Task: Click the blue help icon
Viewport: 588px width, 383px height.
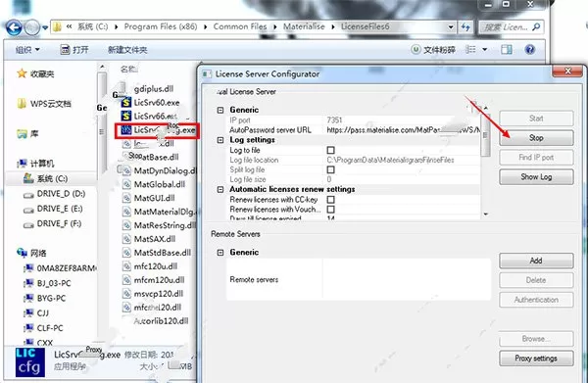Action: (x=529, y=50)
